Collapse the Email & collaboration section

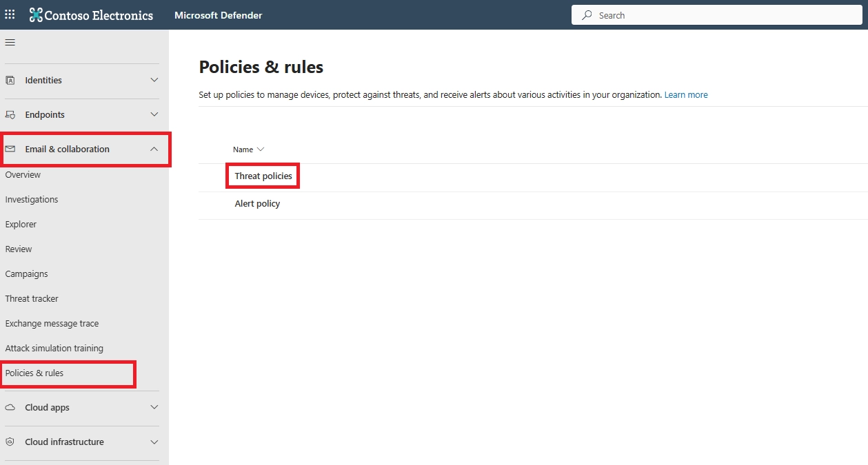(x=154, y=149)
